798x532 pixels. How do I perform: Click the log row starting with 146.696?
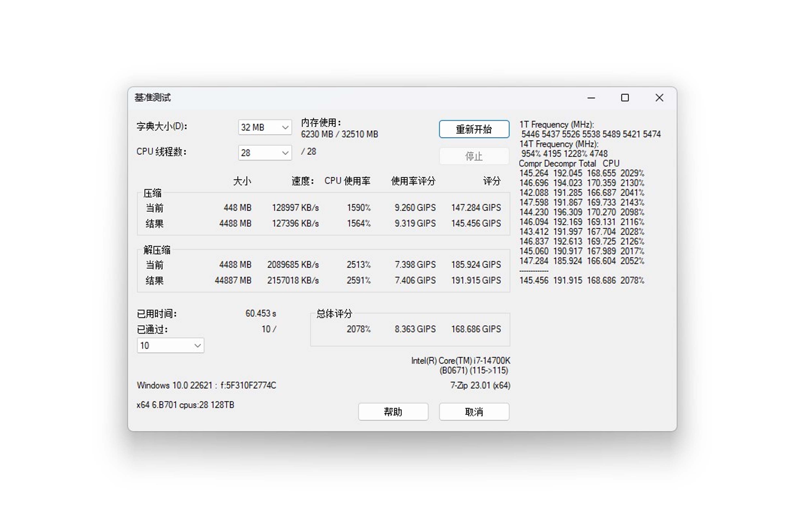point(582,183)
